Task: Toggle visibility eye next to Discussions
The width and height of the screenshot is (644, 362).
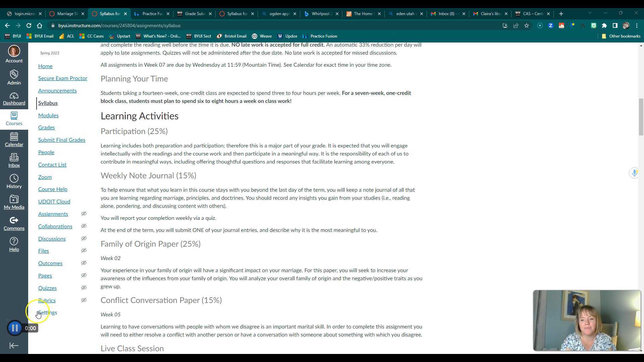Action: click(84, 239)
